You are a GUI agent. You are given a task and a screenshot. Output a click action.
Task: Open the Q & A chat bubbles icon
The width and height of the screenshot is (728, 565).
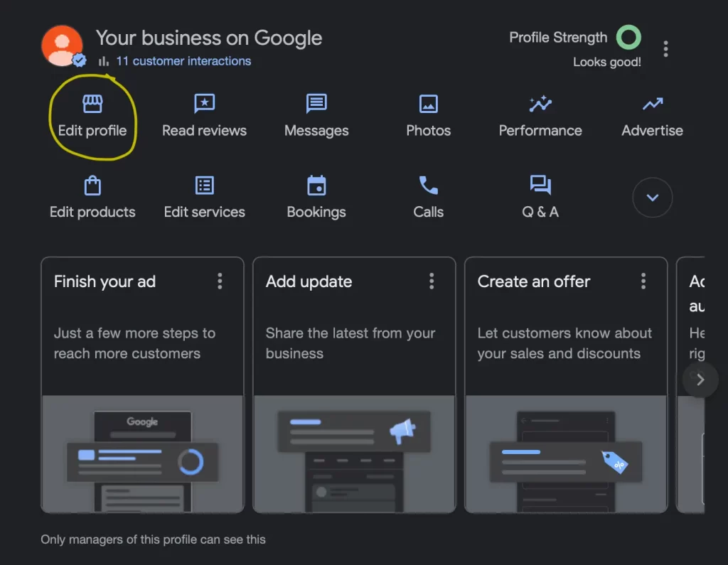540,185
